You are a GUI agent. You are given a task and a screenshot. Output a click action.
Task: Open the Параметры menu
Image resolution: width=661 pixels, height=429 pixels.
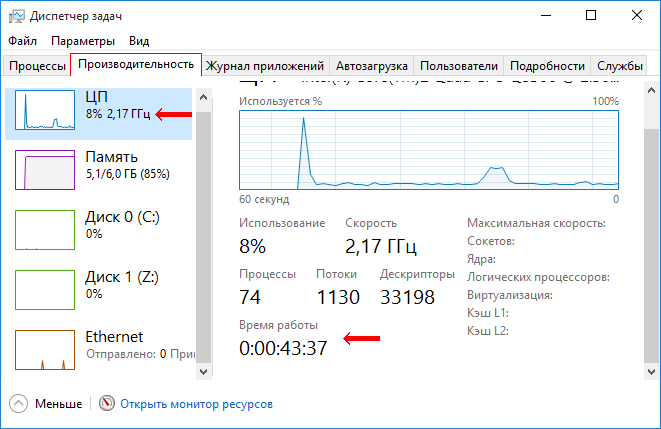(x=83, y=41)
